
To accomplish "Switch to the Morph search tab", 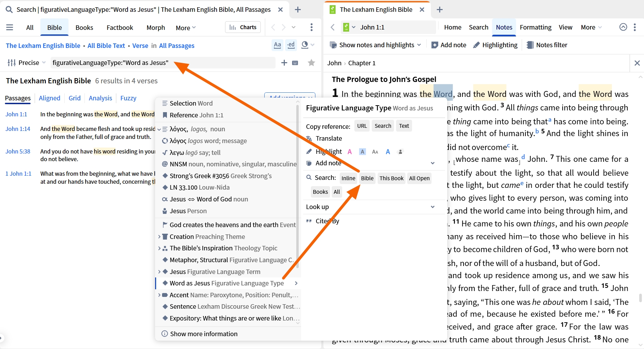I will tap(155, 27).
